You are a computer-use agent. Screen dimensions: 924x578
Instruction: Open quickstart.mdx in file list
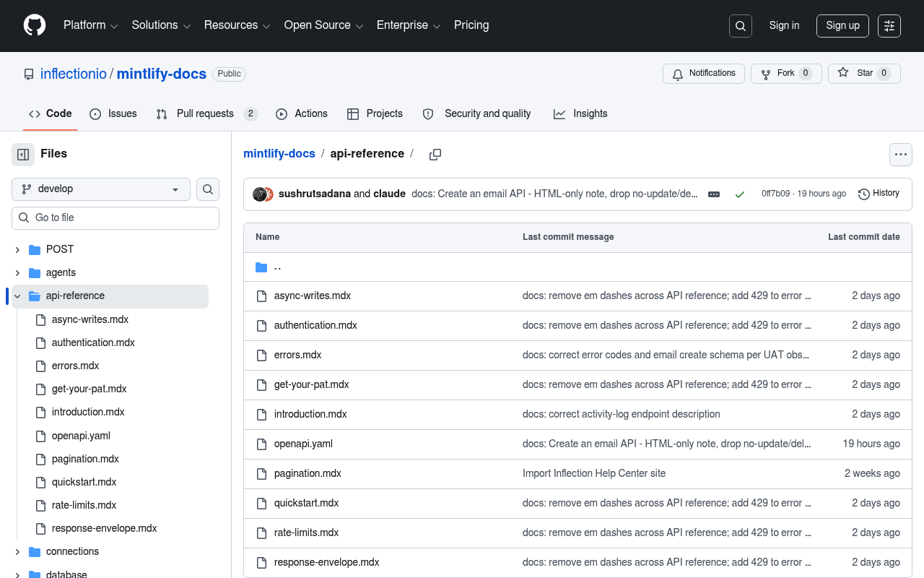coord(306,503)
